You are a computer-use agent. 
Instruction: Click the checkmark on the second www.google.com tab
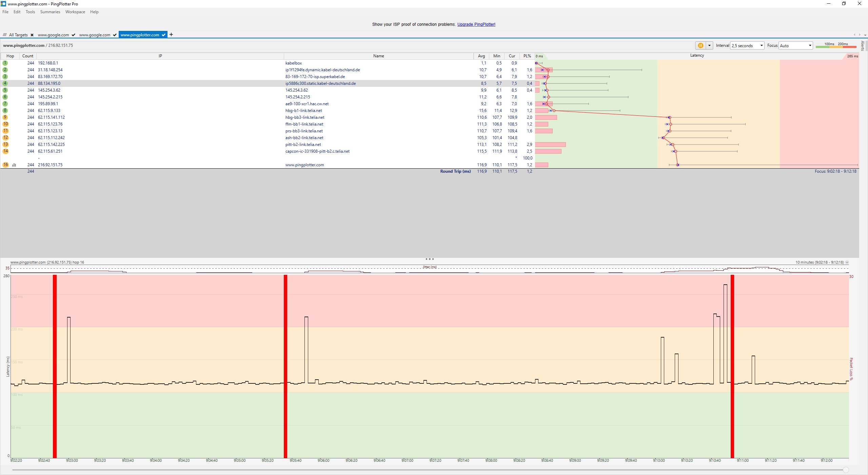tap(115, 35)
